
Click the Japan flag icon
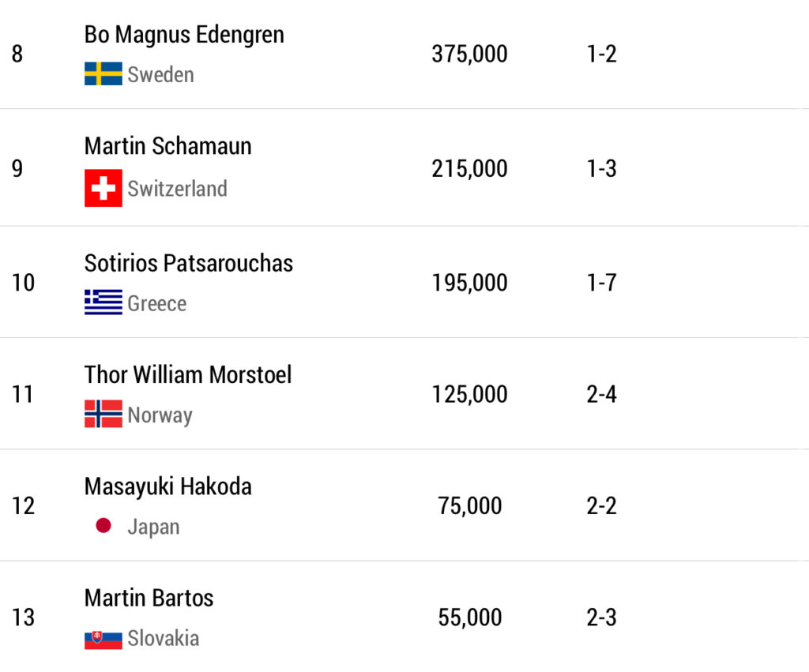point(103,526)
